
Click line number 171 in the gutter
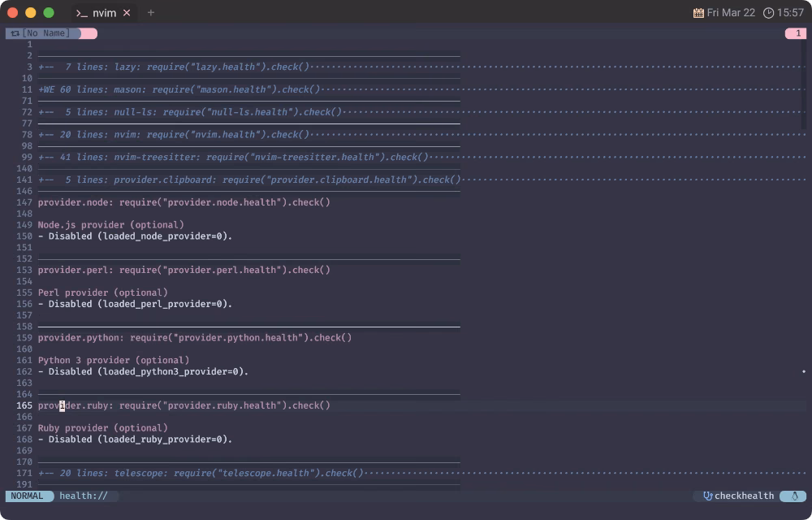click(x=24, y=473)
